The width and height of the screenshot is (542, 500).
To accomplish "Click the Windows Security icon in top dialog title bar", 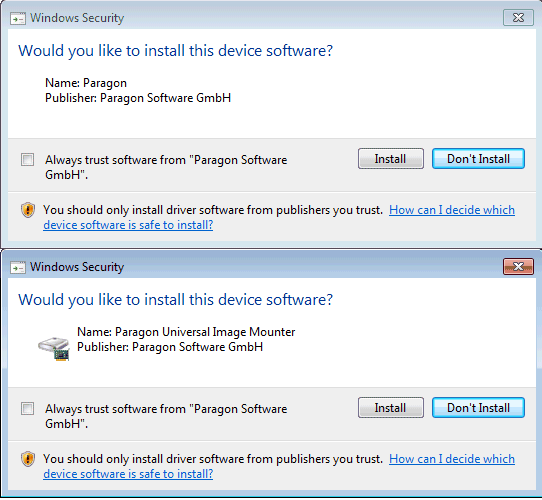I will click(x=18, y=18).
